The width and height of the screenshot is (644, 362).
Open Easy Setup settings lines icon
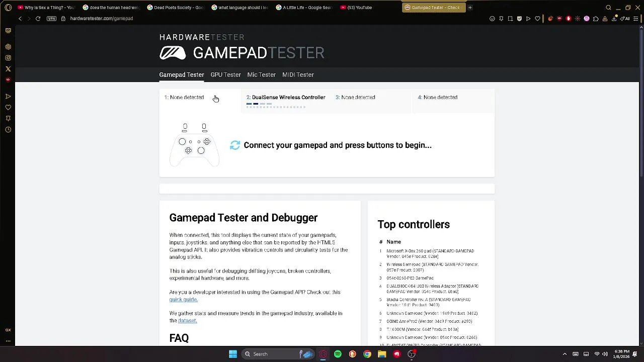tap(635, 19)
